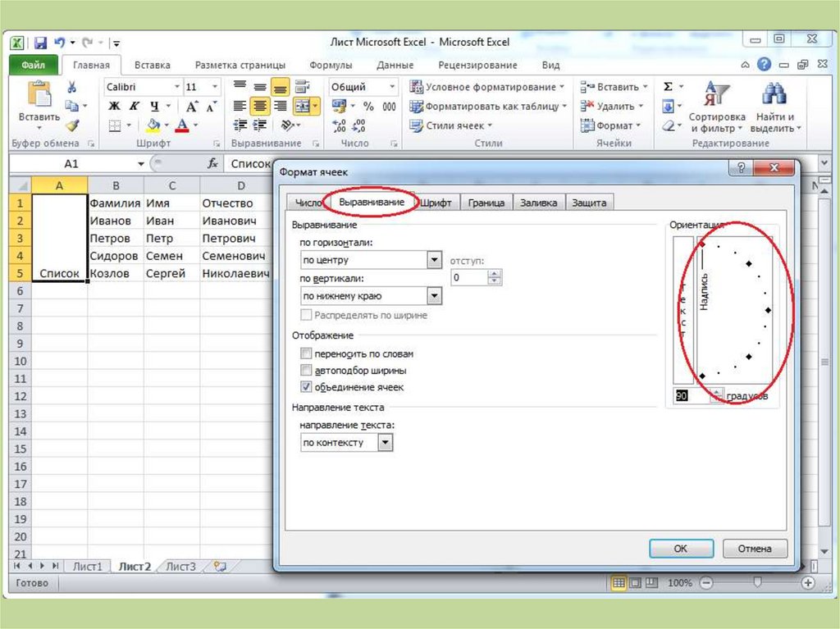The height and width of the screenshot is (629, 840).
Task: Toggle Bold (Ж) formatting
Action: [x=114, y=107]
